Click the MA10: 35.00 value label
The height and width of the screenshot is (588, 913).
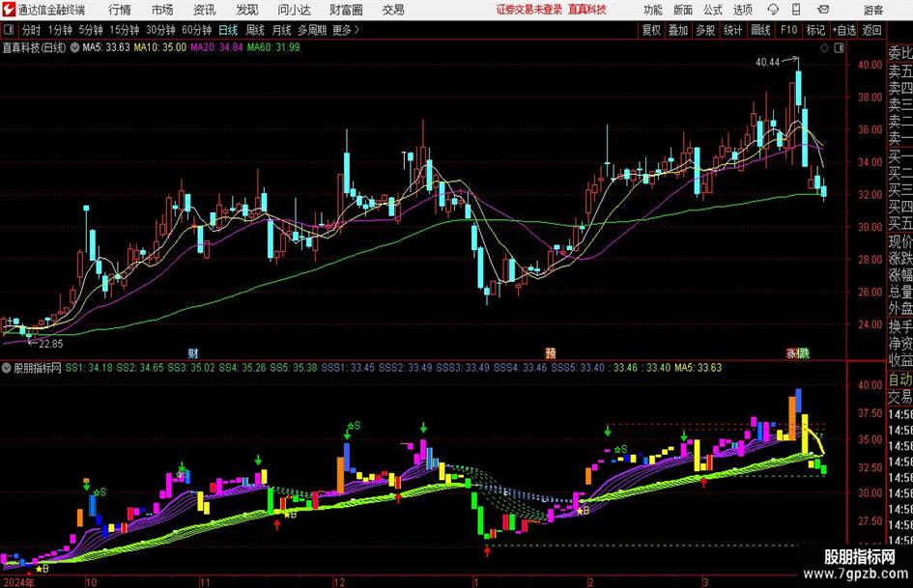(160, 47)
